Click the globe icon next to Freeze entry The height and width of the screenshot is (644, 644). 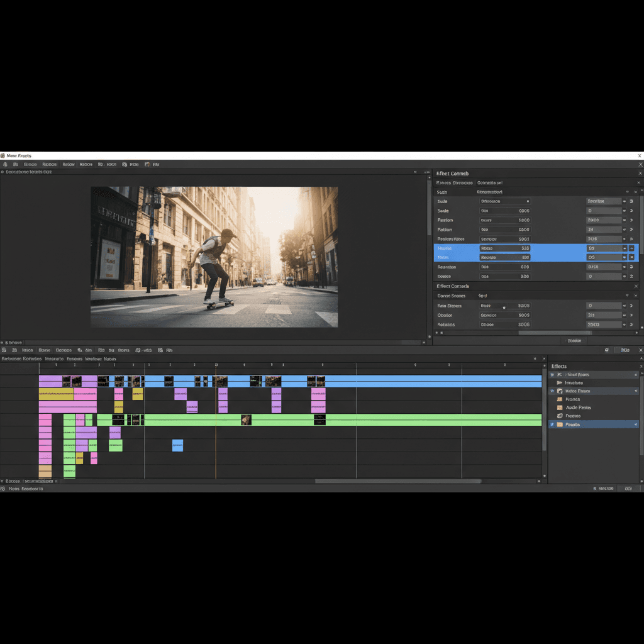[560, 416]
